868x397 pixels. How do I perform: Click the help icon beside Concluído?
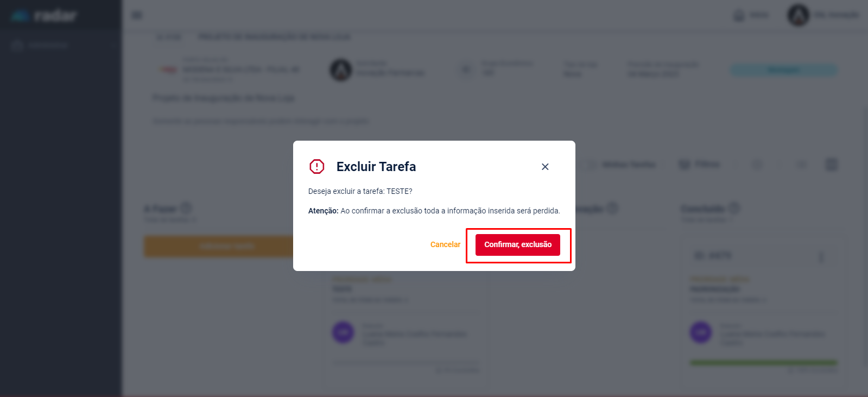tap(734, 208)
